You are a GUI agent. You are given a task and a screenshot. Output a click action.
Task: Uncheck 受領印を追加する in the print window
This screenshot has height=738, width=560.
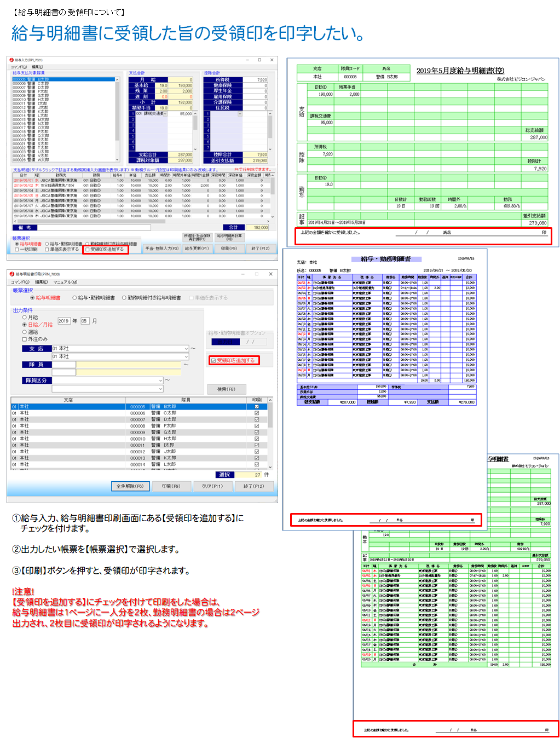pyautogui.click(x=213, y=361)
